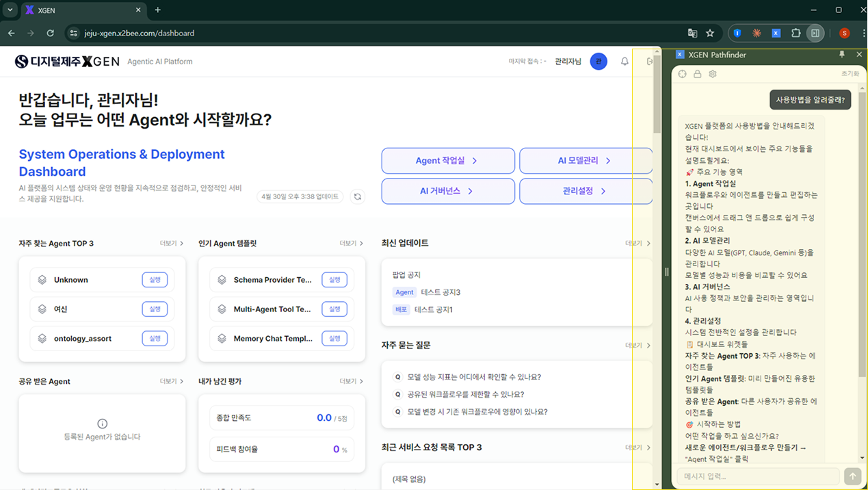Viewport: 868px width, 490px height.
Task: Expand 더보기 for 자주 묻는 질문
Action: pos(637,346)
